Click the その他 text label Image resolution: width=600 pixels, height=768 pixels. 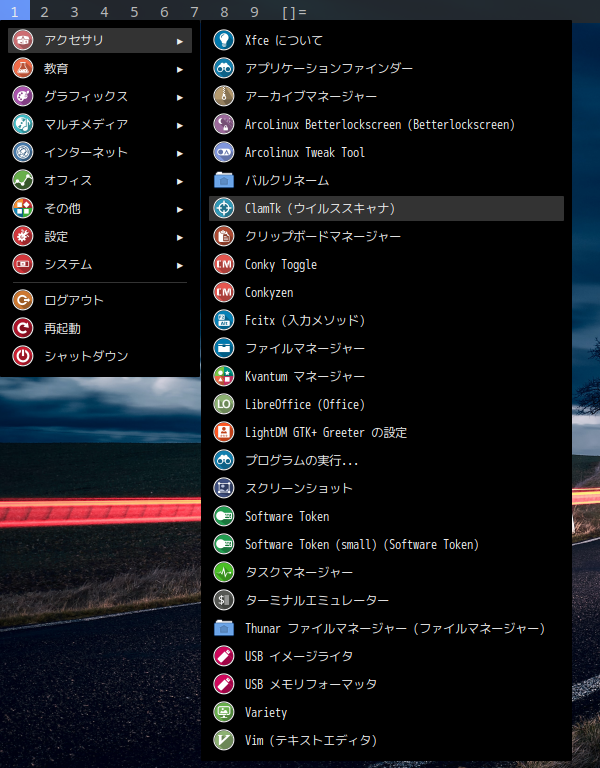pyautogui.click(x=62, y=208)
